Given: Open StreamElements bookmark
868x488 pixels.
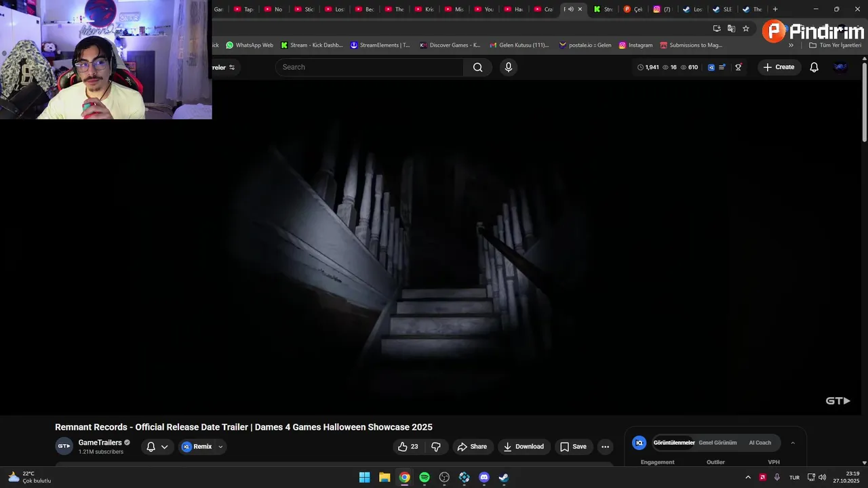Looking at the screenshot, I should [380, 45].
